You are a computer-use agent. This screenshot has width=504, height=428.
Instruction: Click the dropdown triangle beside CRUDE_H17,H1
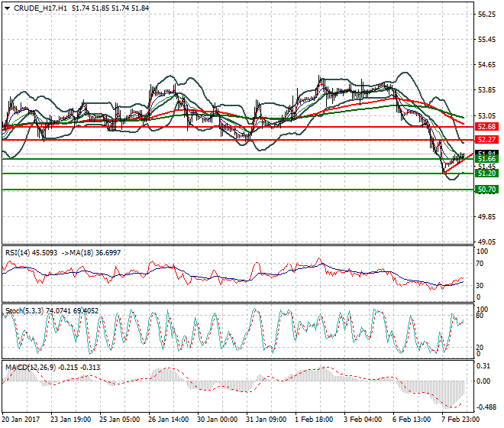point(7,8)
